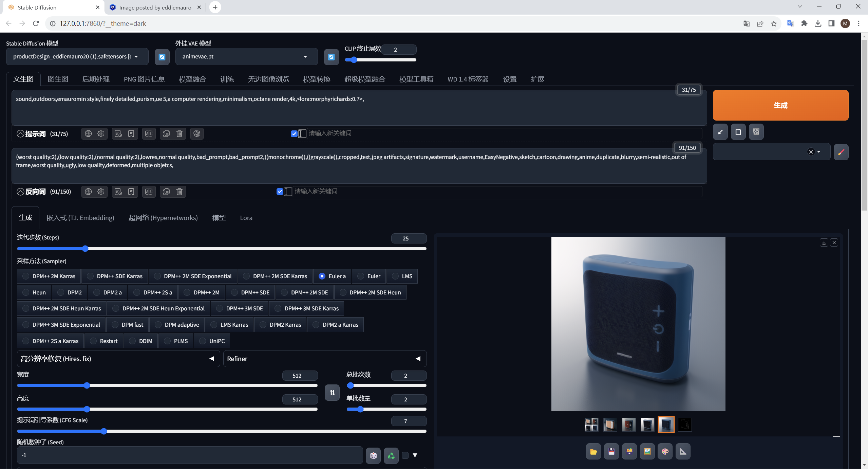The width and height of the screenshot is (868, 469).
Task: Expand the Refiner section
Action: [x=325, y=359]
